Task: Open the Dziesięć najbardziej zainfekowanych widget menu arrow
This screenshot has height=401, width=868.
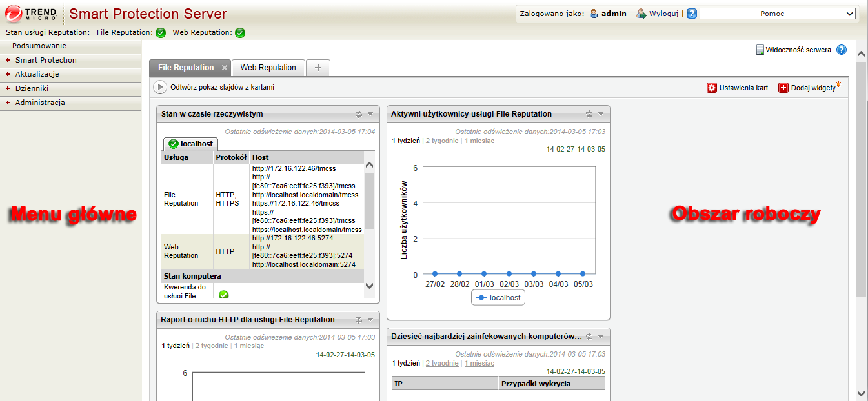Action: click(601, 336)
